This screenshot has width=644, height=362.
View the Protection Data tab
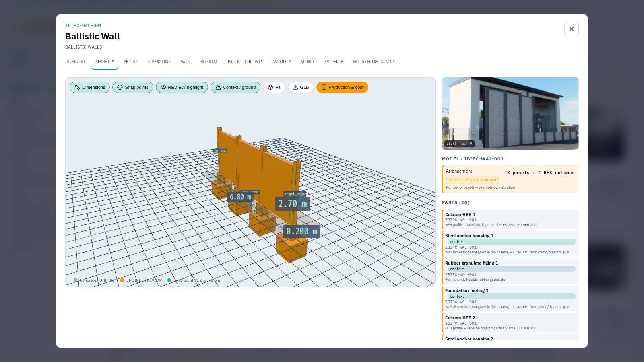tap(245, 62)
